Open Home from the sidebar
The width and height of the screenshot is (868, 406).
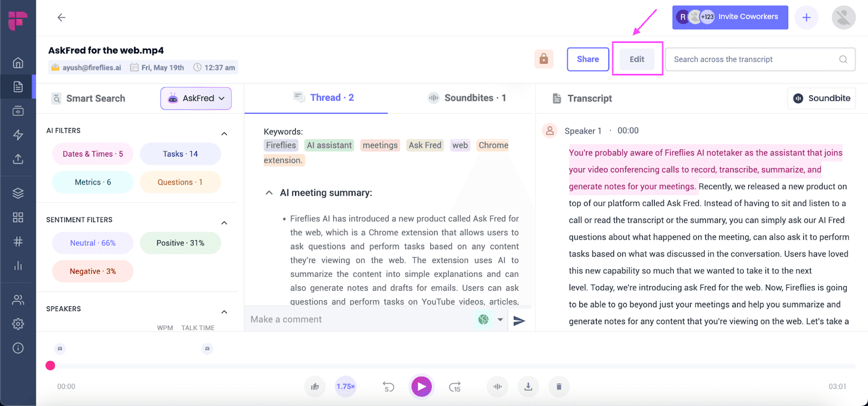[18, 62]
